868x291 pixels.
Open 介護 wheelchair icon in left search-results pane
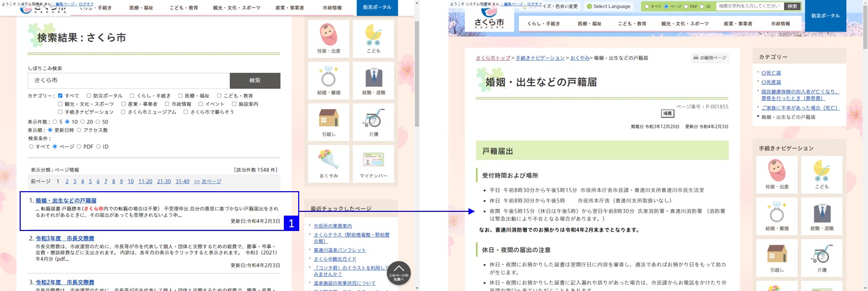click(374, 122)
